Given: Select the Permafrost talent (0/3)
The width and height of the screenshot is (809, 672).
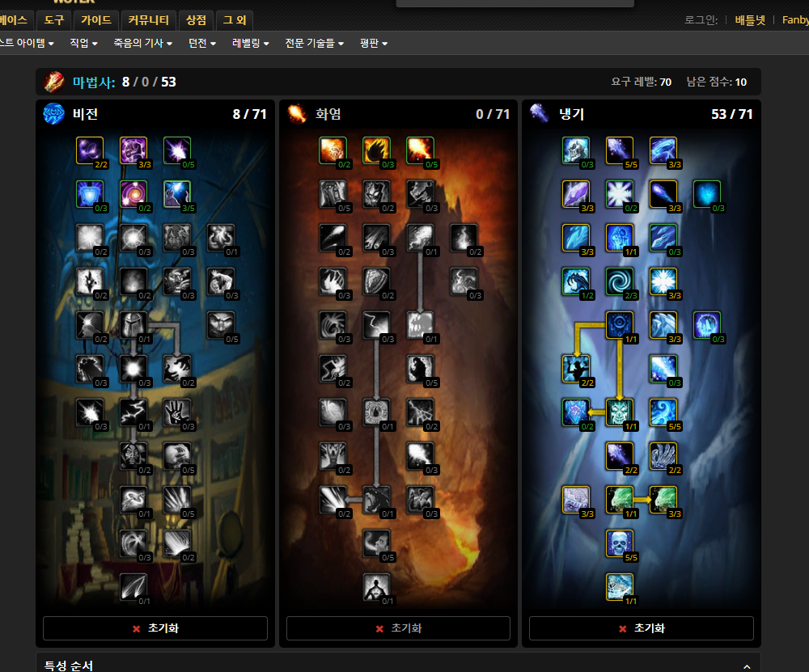Looking at the screenshot, I should pos(707,194).
